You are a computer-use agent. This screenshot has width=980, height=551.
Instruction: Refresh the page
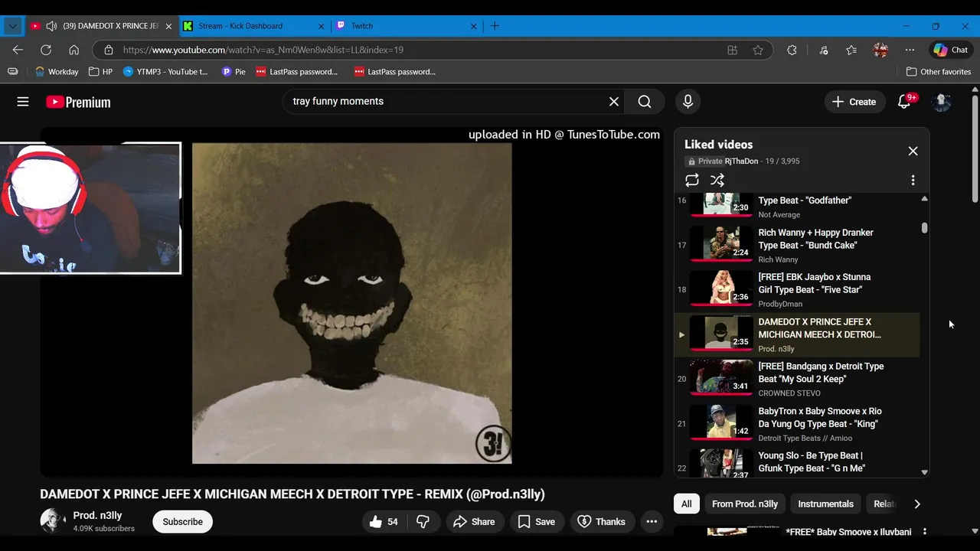point(46,50)
